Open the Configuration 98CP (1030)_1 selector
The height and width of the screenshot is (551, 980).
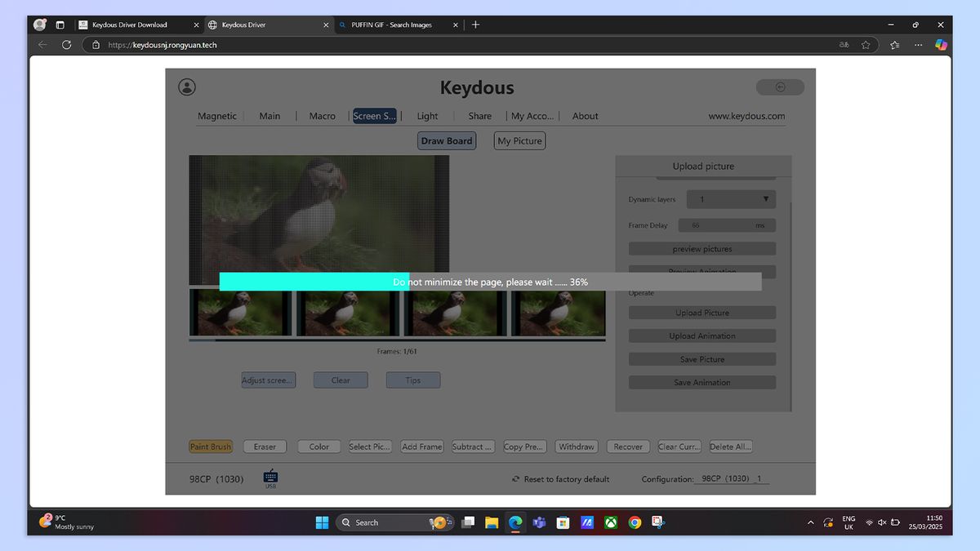pos(731,479)
